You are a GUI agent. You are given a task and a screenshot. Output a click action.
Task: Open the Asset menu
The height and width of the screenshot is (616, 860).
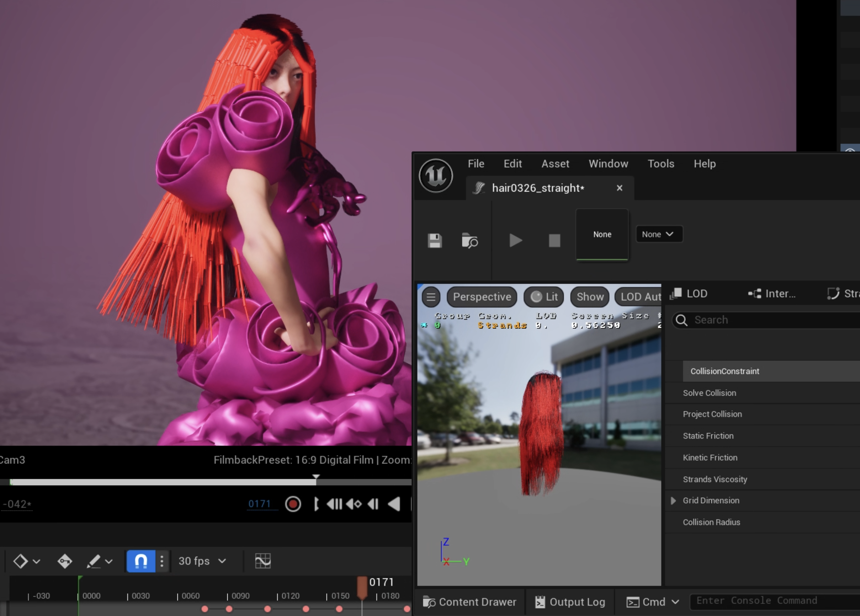pyautogui.click(x=555, y=164)
